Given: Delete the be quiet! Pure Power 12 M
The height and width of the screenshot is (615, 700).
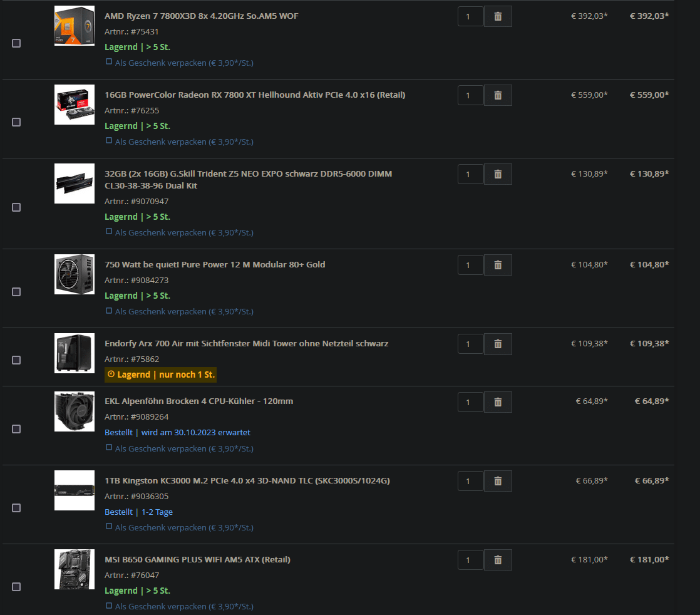Looking at the screenshot, I should point(498,266).
